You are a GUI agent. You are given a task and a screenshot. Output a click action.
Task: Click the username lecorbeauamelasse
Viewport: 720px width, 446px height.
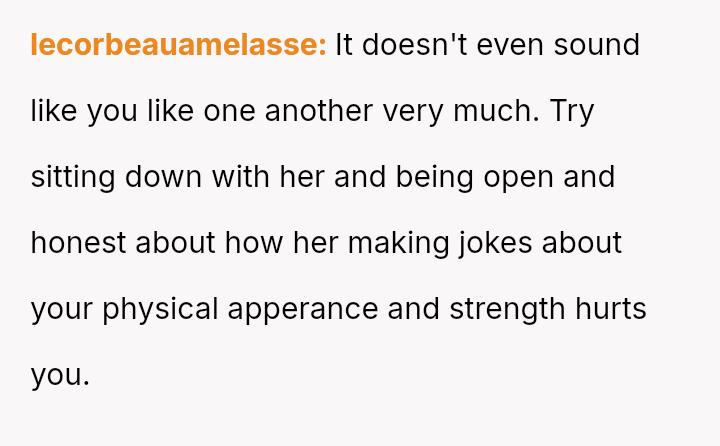[x=178, y=45]
